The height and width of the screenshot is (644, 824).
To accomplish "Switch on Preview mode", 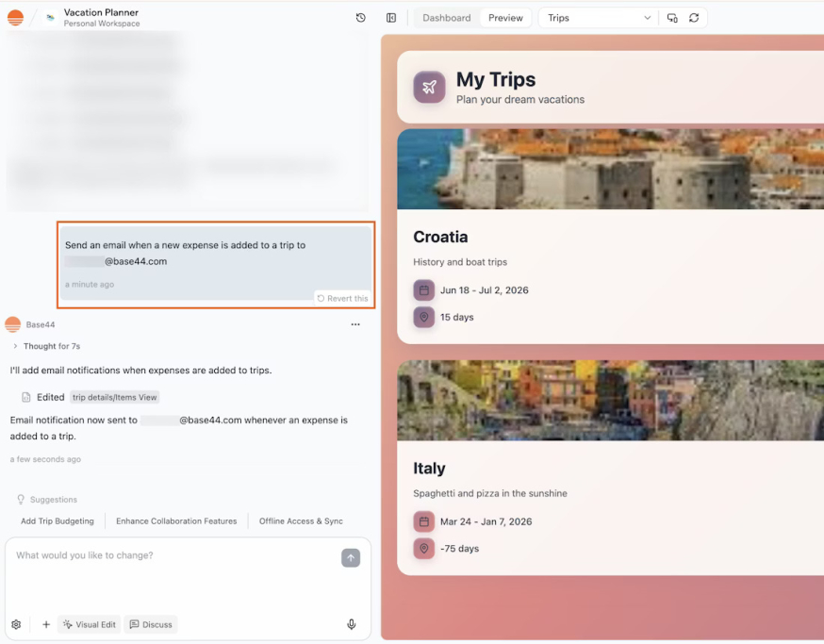I will (x=505, y=17).
